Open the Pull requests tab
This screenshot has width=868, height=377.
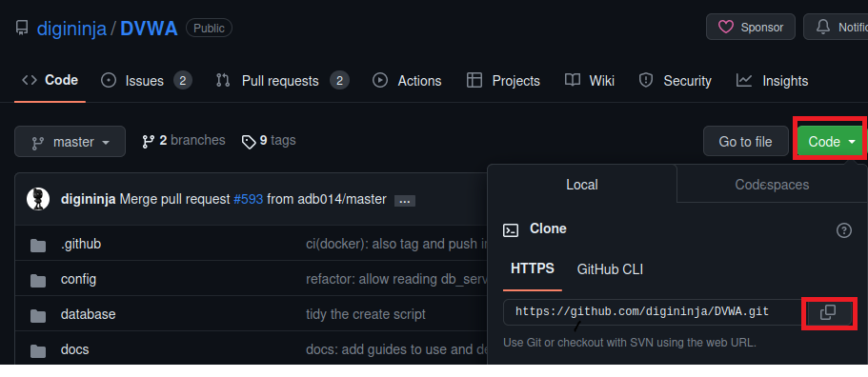282,81
